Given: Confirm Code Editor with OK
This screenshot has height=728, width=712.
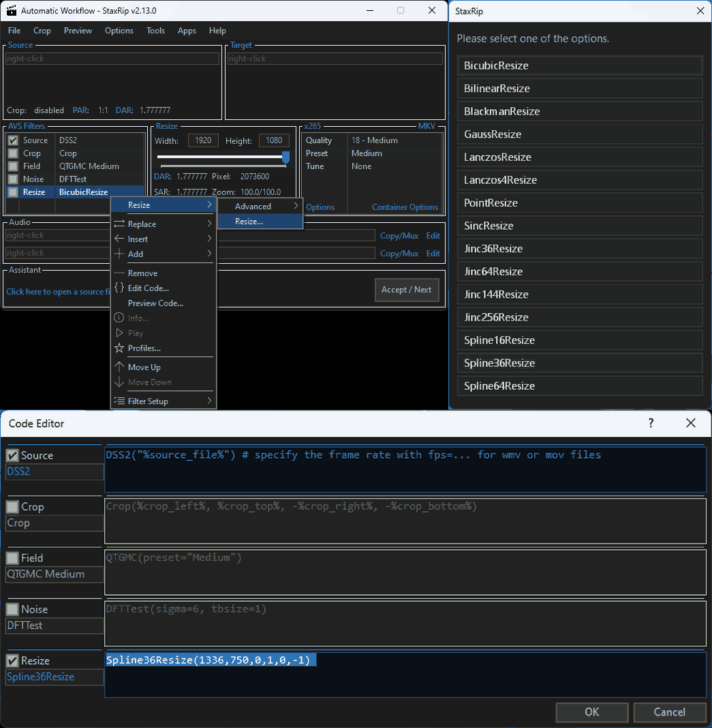Looking at the screenshot, I should point(592,712).
